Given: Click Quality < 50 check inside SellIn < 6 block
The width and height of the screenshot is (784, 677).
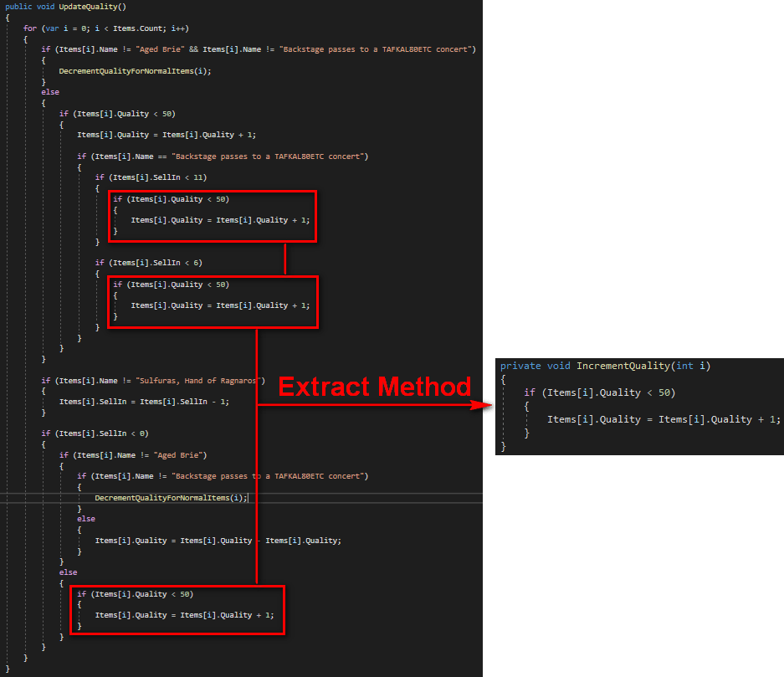Looking at the screenshot, I should [x=171, y=285].
